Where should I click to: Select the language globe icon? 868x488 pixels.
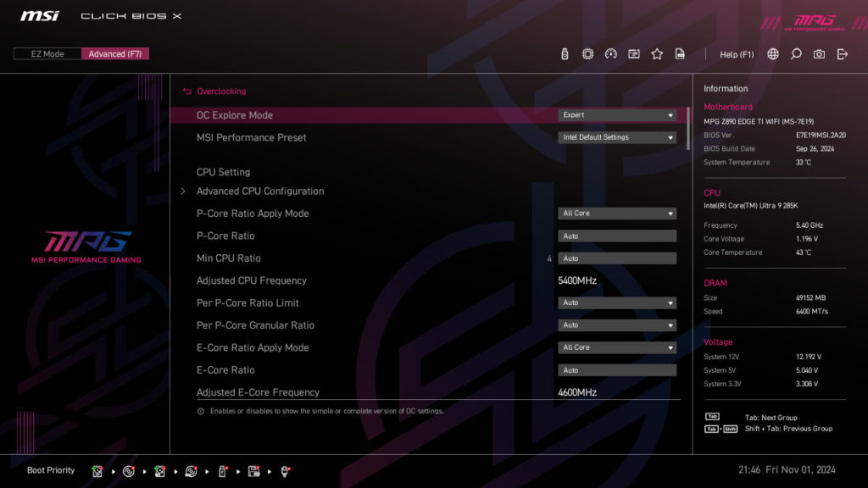pyautogui.click(x=771, y=53)
